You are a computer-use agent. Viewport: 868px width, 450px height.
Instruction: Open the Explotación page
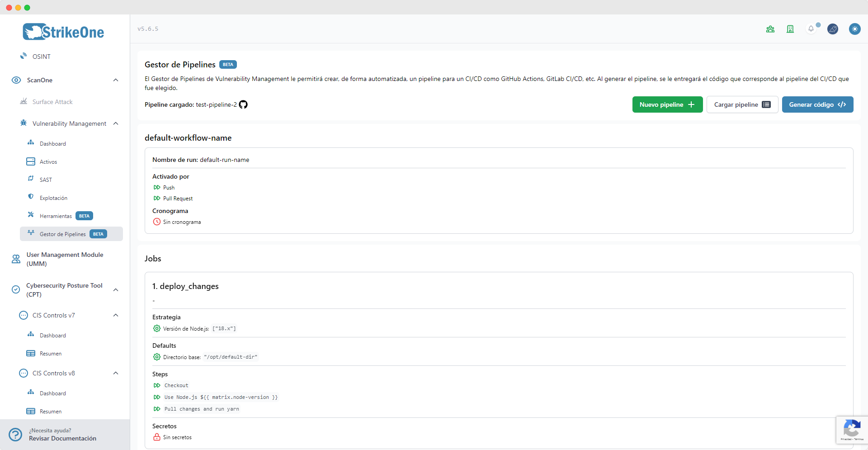click(53, 198)
